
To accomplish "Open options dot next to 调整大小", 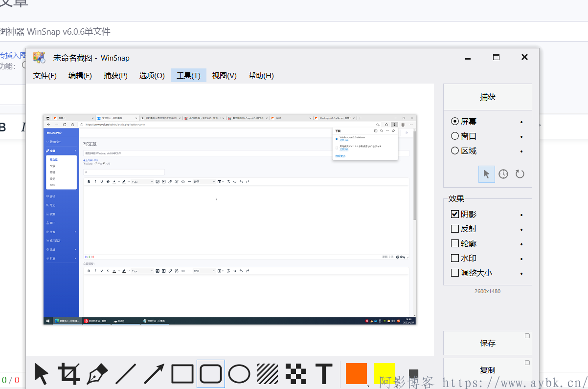I will (521, 273).
